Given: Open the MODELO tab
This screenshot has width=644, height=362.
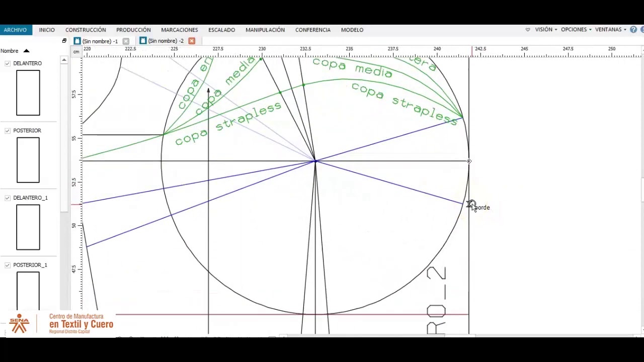Looking at the screenshot, I should pyautogui.click(x=352, y=30).
